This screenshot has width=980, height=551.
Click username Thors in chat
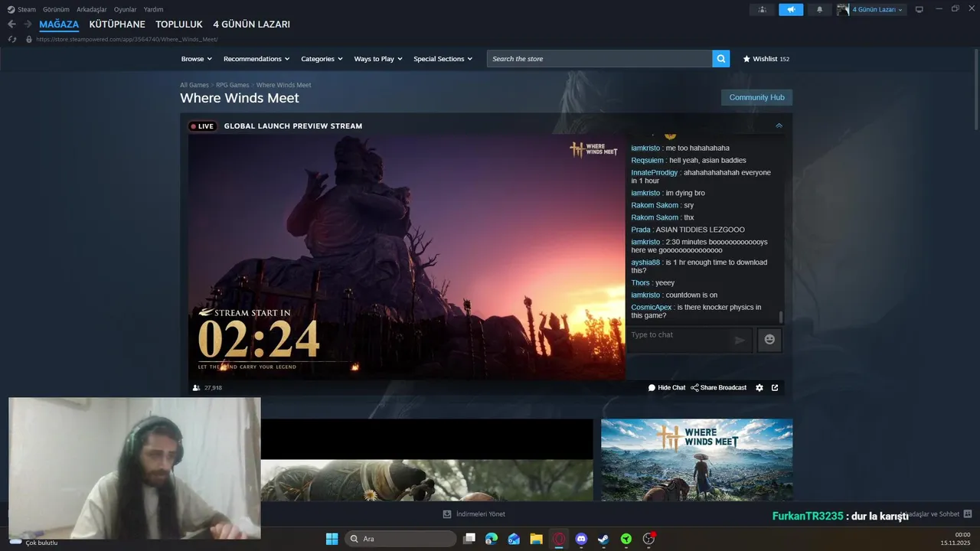point(640,283)
